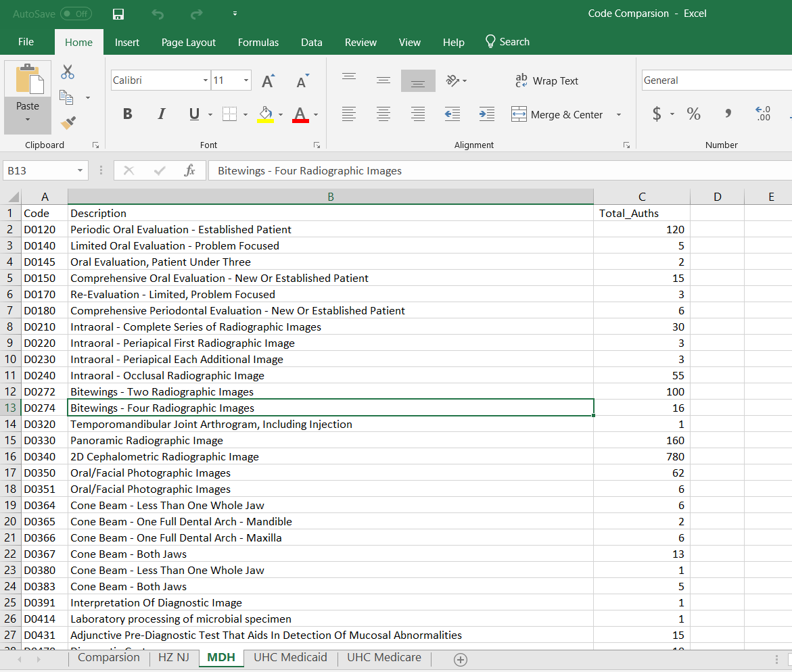
Task: Click the red Font Color swatch
Action: tap(300, 119)
